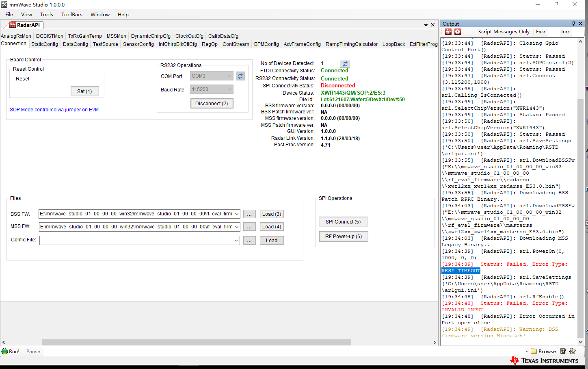Screen dimensions: 588x369
Task: Switch to the BPMConfig tab
Action: click(266, 44)
